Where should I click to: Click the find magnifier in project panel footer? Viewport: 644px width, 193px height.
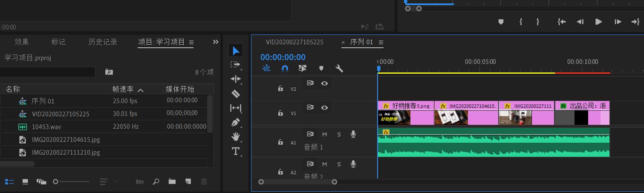(x=156, y=181)
